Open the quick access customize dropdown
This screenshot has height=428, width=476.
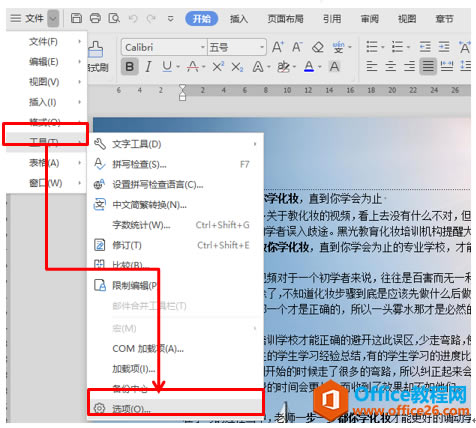pos(170,19)
